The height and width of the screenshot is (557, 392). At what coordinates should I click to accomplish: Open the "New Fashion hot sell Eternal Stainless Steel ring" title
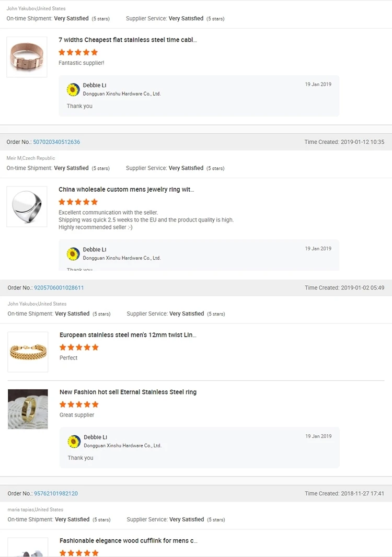point(128,392)
